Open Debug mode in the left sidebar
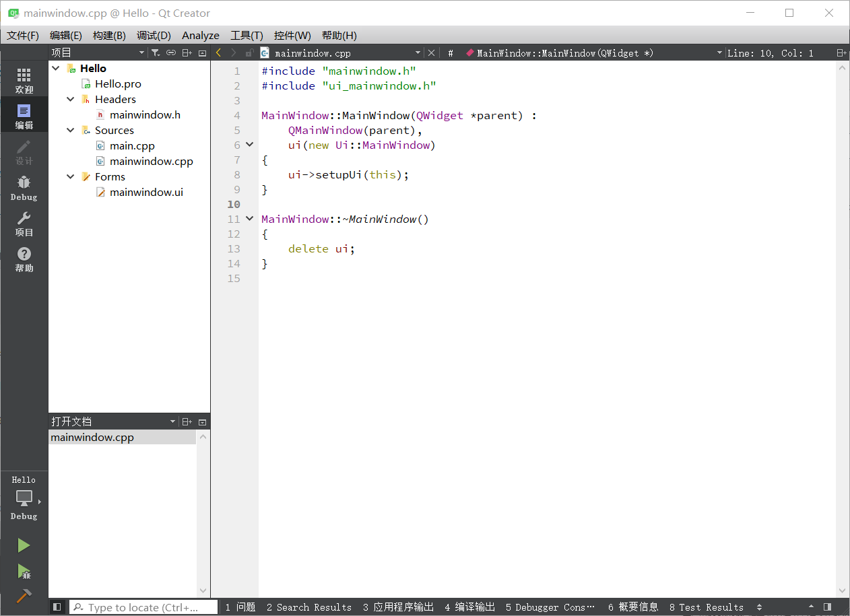Screen dimensions: 850x616 click(24, 188)
